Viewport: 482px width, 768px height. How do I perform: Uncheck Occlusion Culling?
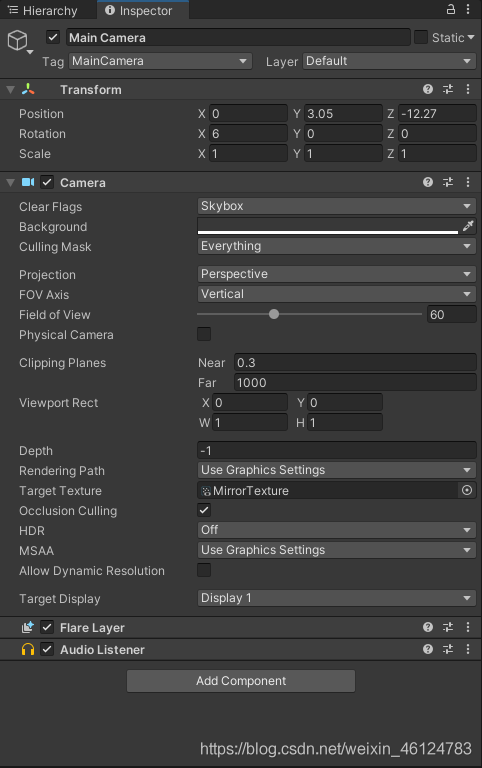point(204,510)
